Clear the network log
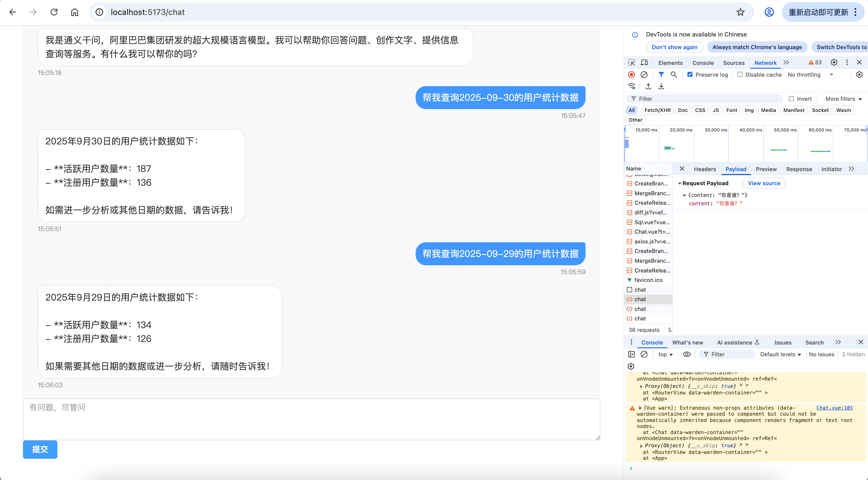The width and height of the screenshot is (868, 480). [644, 75]
